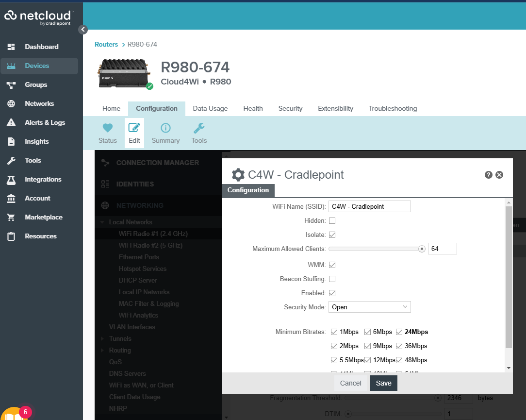Open the Tools wrench icon
This screenshot has width=526, height=420.
[199, 128]
